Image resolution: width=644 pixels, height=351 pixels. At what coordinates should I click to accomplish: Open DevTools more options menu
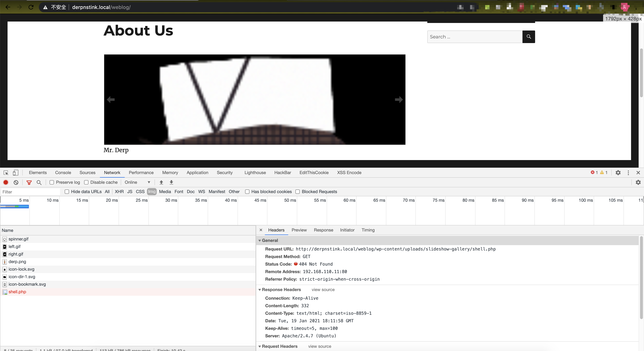tap(628, 172)
